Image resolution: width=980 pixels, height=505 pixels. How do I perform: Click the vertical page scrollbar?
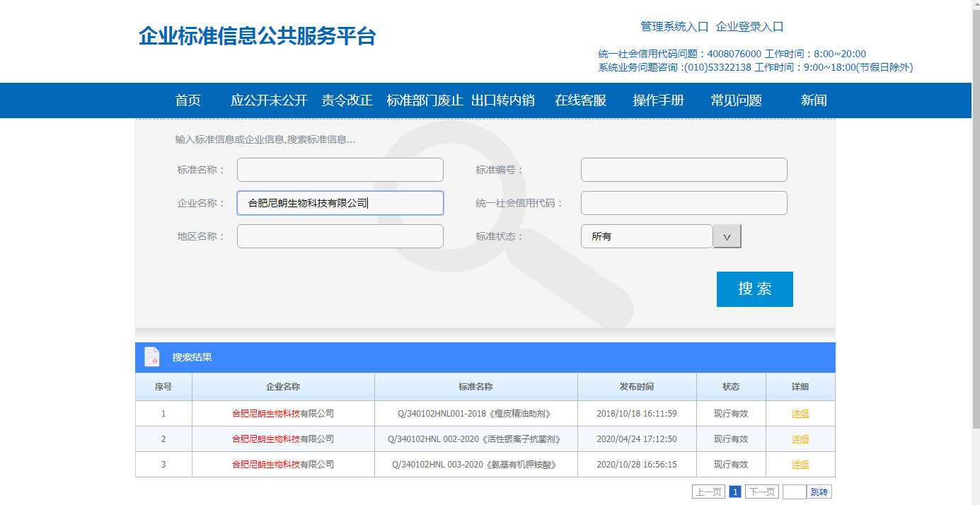tap(976, 212)
